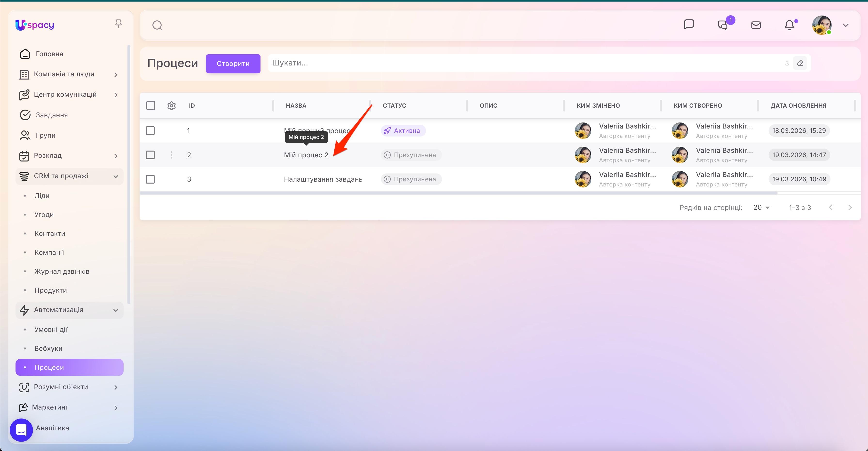
Task: Open row actions menu for Мій процес 2
Action: pos(172,155)
